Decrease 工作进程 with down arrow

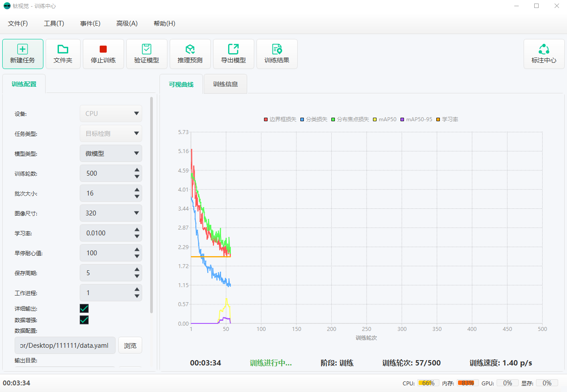point(137,296)
